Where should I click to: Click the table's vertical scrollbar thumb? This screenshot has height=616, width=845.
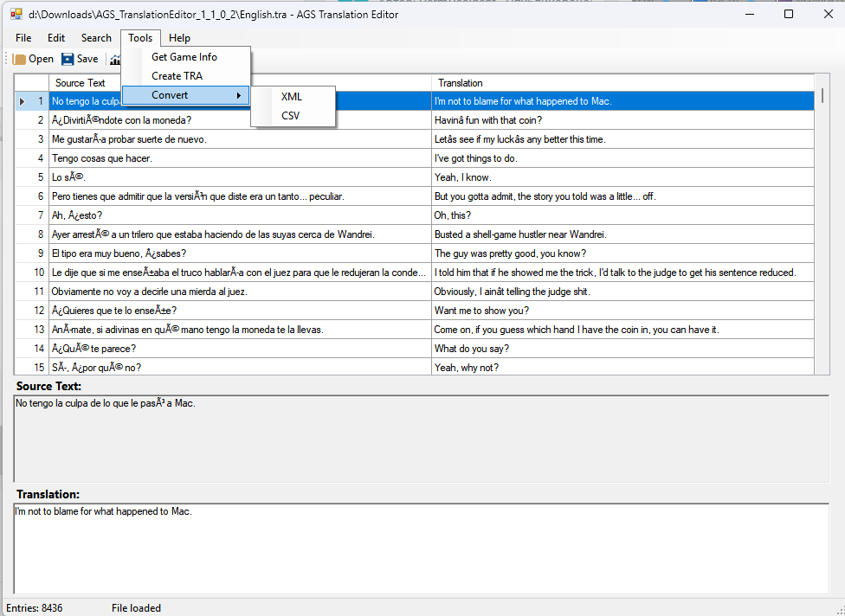(x=822, y=96)
